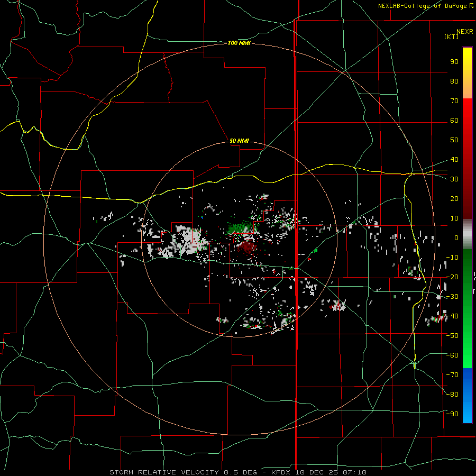
Task: Click the positive 90 value on the scale
Action: 454,62
